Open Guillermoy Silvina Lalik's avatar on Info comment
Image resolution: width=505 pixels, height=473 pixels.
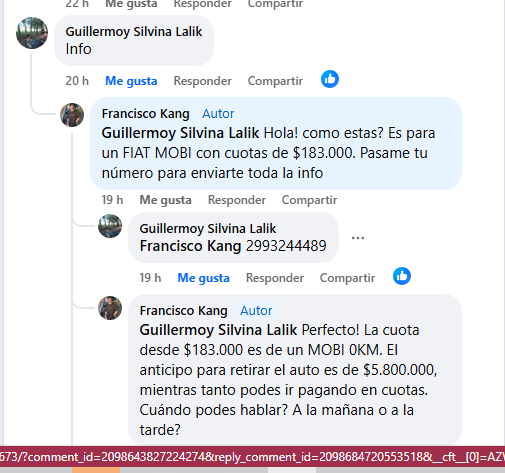pyautogui.click(x=32, y=33)
